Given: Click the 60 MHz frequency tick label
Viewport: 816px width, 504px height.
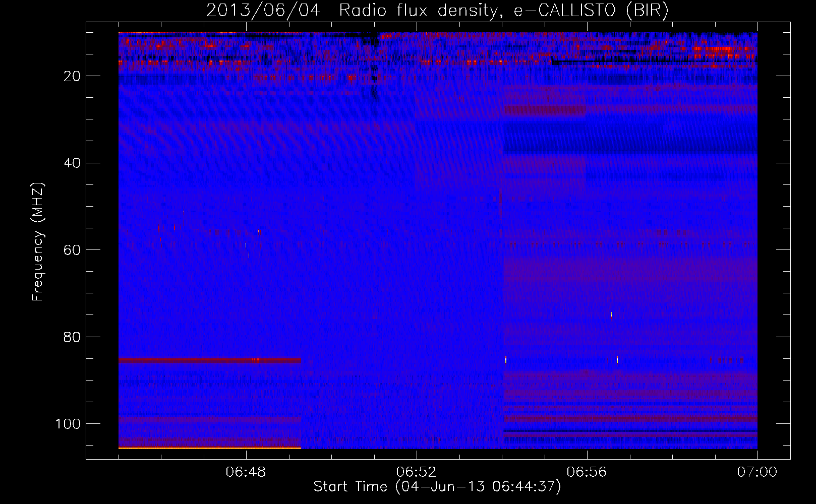Looking at the screenshot, I should tap(73, 250).
